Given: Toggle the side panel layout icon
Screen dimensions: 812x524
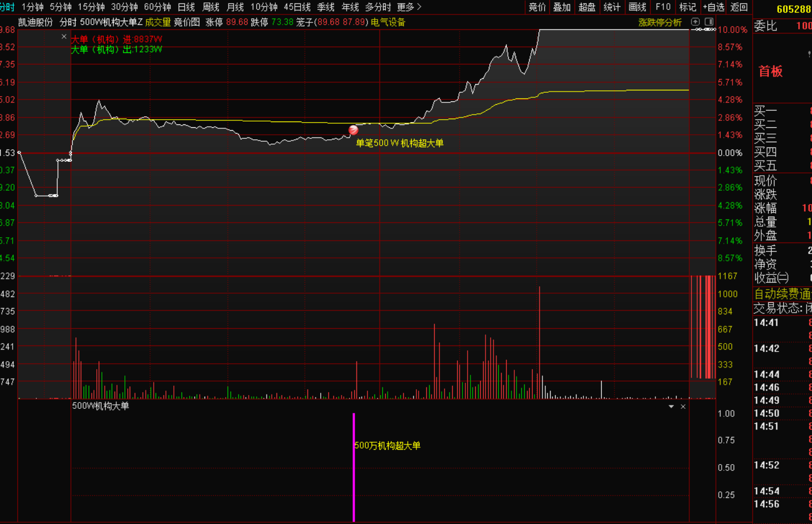Looking at the screenshot, I should (709, 22).
